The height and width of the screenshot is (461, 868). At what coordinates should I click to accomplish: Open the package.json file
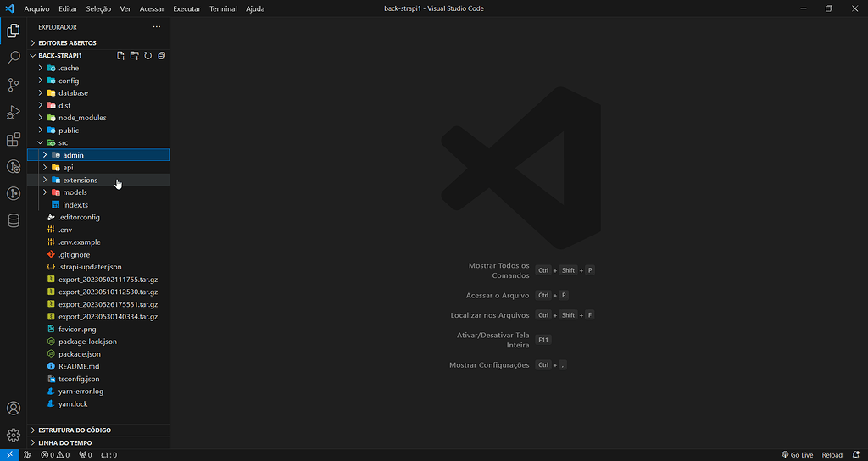pos(79,354)
